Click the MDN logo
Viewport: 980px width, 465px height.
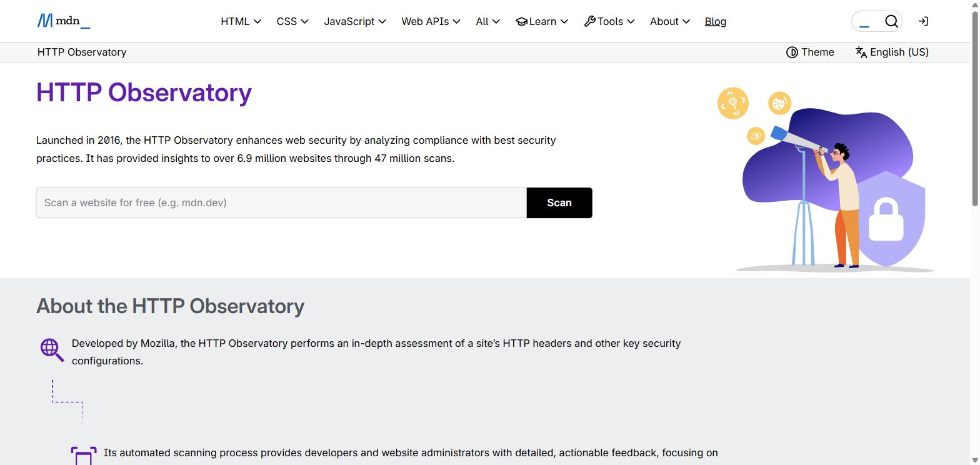[x=64, y=21]
